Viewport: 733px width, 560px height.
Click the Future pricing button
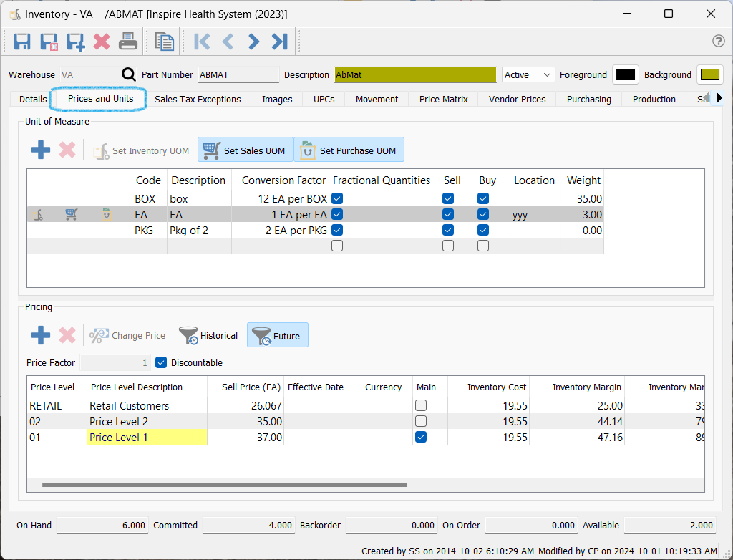pyautogui.click(x=278, y=335)
